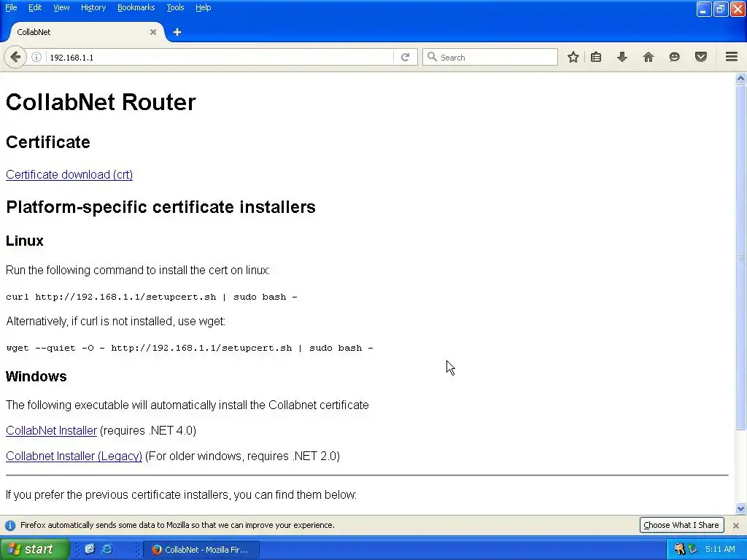Open site information icon in address bar

click(x=36, y=57)
